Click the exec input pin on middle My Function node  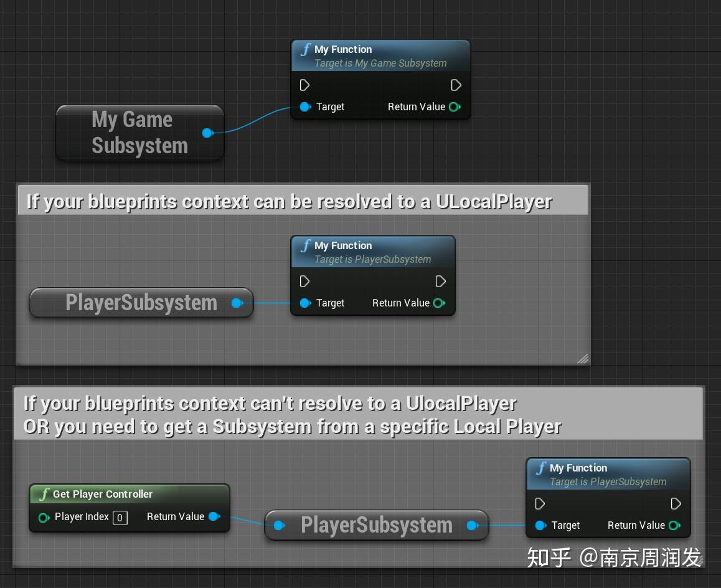304,281
